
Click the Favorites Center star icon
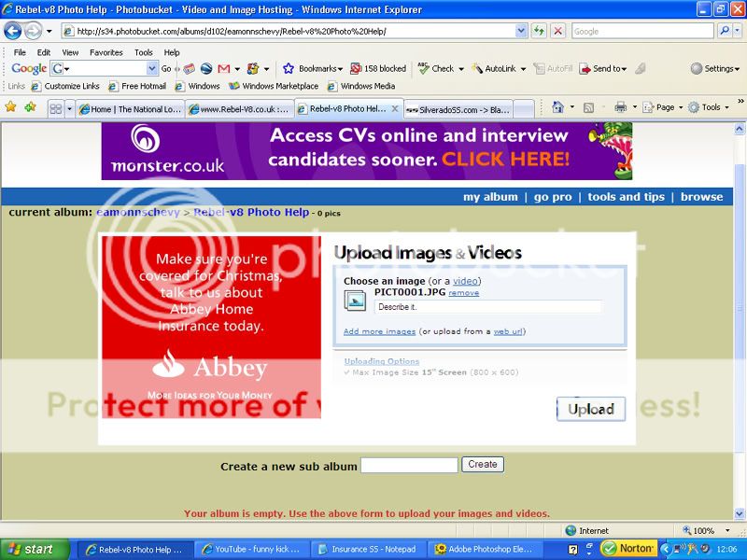coord(10,107)
